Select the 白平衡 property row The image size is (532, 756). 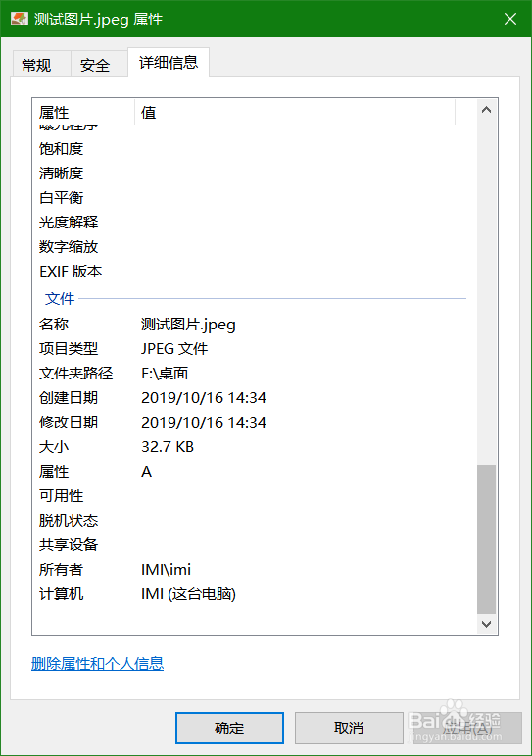tap(251, 198)
